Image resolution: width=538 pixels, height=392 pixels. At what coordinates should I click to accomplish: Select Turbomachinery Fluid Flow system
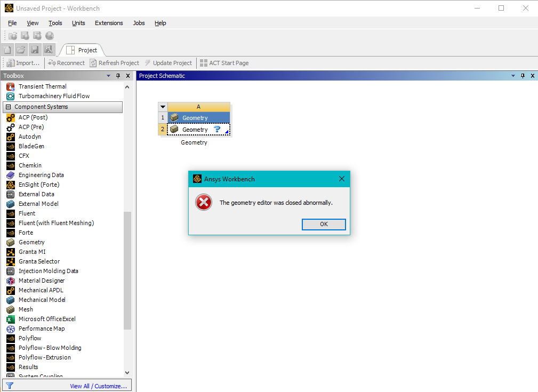point(54,96)
